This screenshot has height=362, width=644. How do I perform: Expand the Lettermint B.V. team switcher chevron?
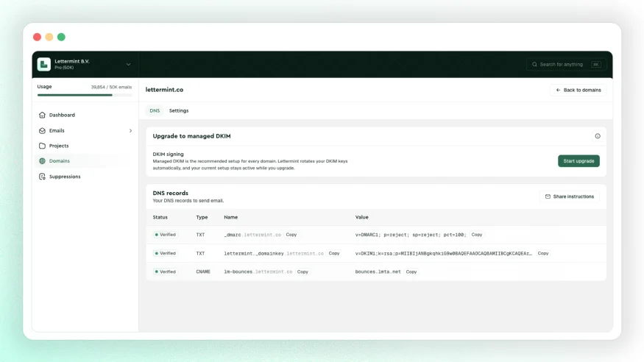[129, 65]
